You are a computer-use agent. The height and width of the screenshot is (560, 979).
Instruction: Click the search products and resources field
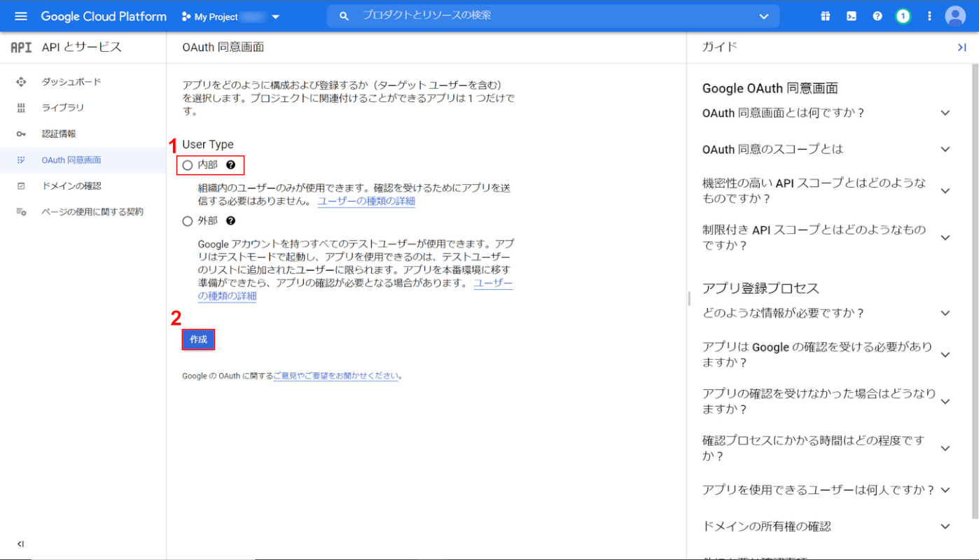553,15
